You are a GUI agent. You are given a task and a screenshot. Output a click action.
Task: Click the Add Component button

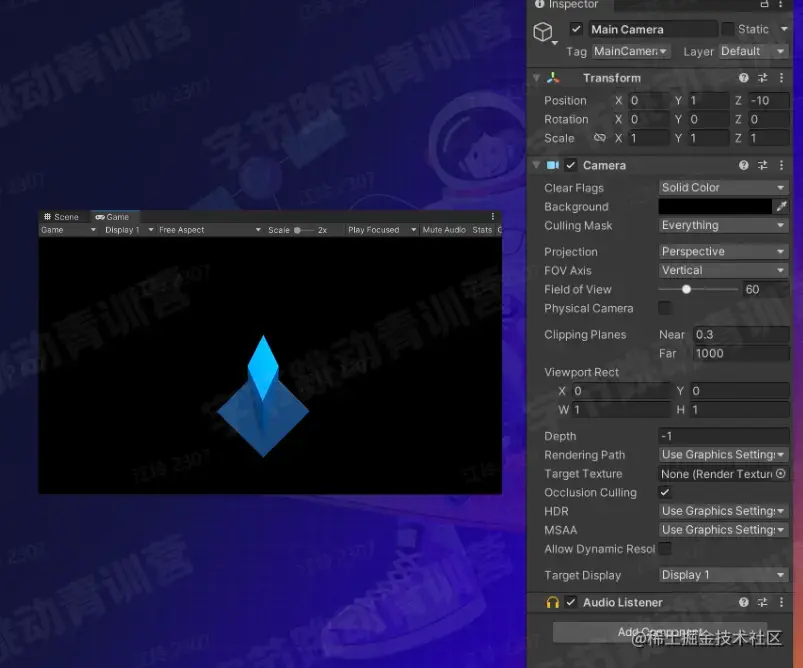660,632
